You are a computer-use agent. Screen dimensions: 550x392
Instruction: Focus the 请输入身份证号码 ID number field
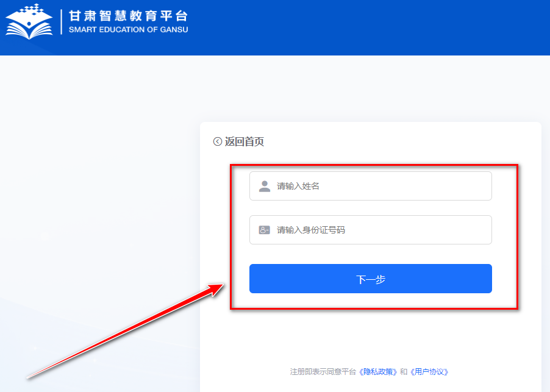370,230
